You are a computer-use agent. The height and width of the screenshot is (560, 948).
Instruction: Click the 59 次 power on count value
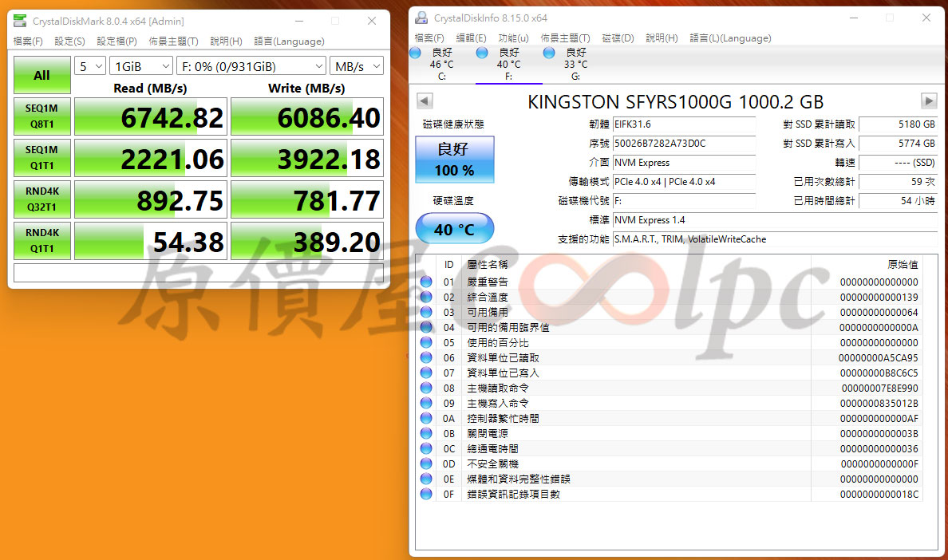(898, 182)
